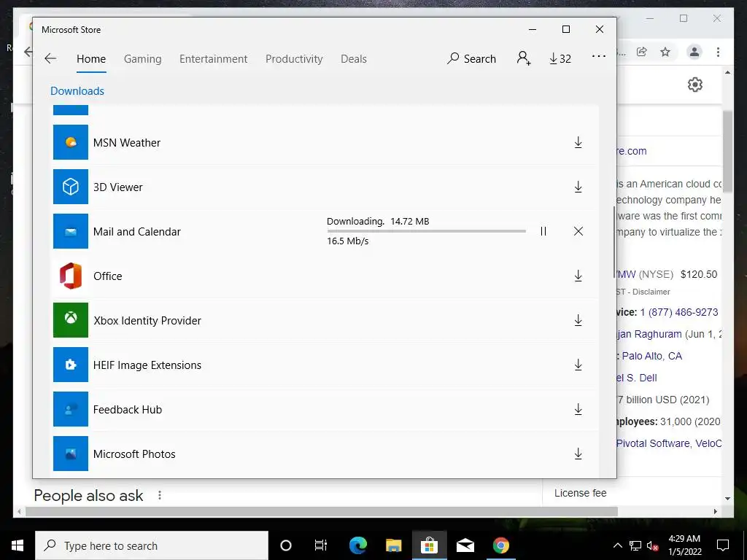747x560 pixels.
Task: Switch to Chrome from taskbar
Action: (500, 545)
